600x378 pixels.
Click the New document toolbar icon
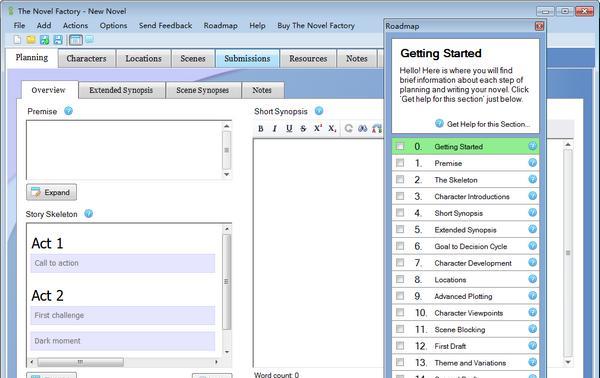tap(17, 39)
